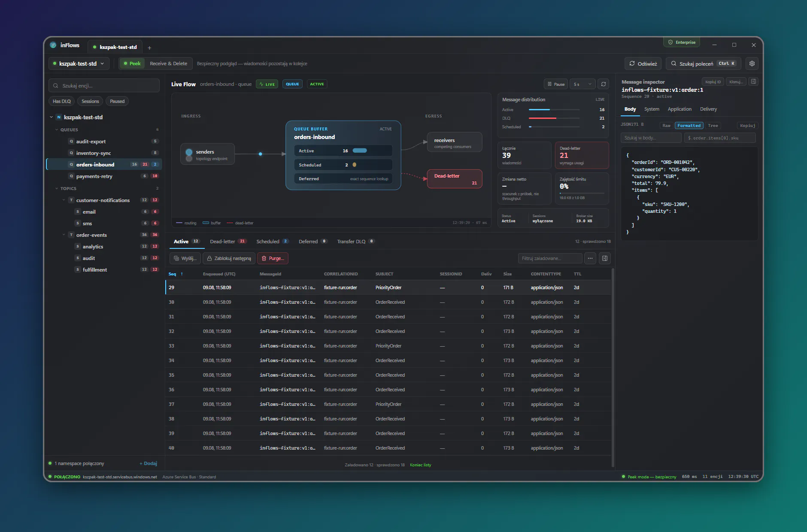Click the topic icon beside order-events

pos(71,235)
